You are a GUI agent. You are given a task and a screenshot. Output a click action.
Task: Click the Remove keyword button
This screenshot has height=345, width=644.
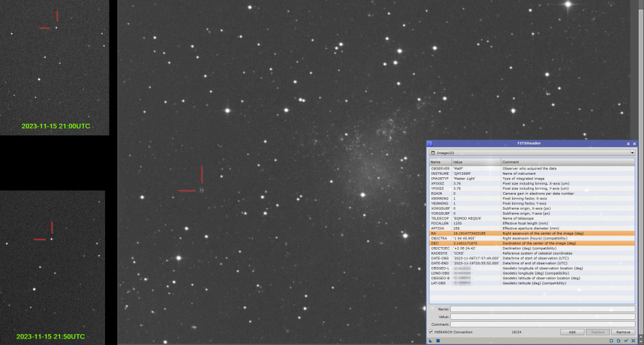click(623, 332)
